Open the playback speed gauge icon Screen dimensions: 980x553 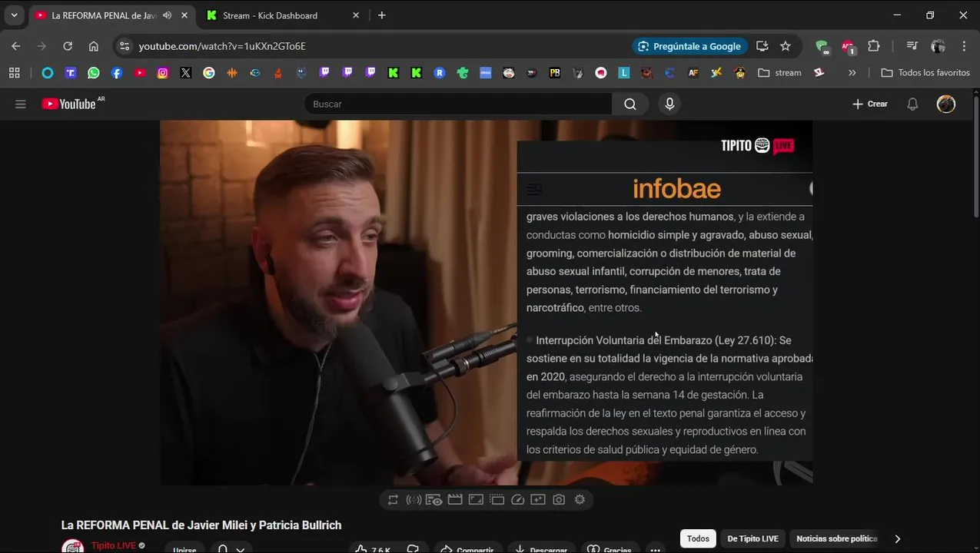pos(517,499)
